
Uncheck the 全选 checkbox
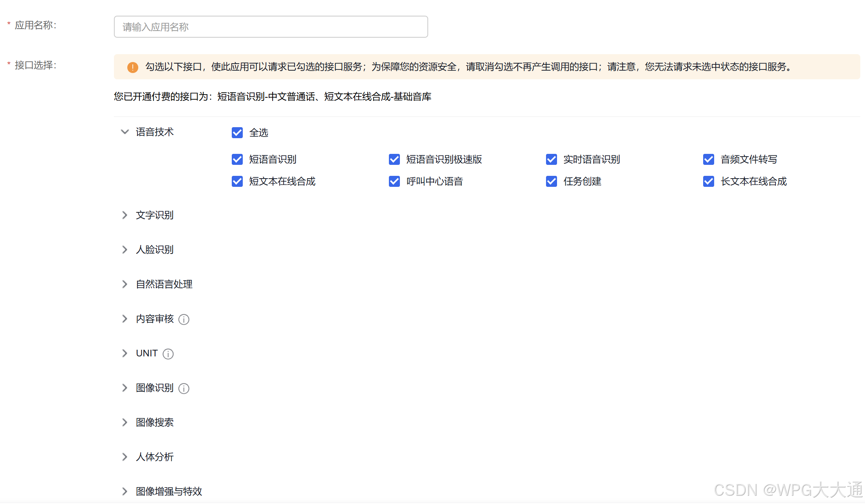237,133
